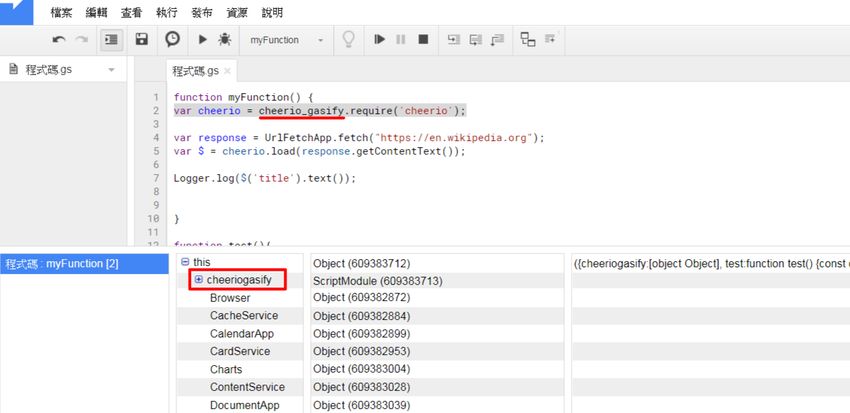Open the 查看 menu
The image size is (850, 413).
pos(131,13)
